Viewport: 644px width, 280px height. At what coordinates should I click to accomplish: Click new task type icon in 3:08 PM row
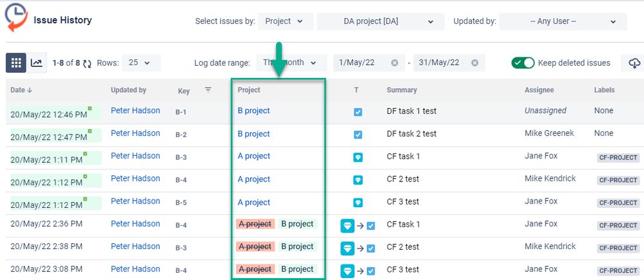coord(371,271)
